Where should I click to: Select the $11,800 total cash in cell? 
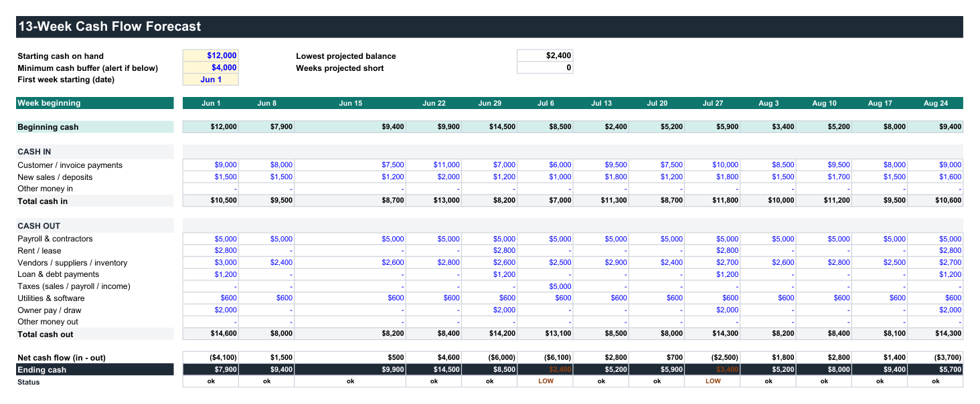(713, 201)
